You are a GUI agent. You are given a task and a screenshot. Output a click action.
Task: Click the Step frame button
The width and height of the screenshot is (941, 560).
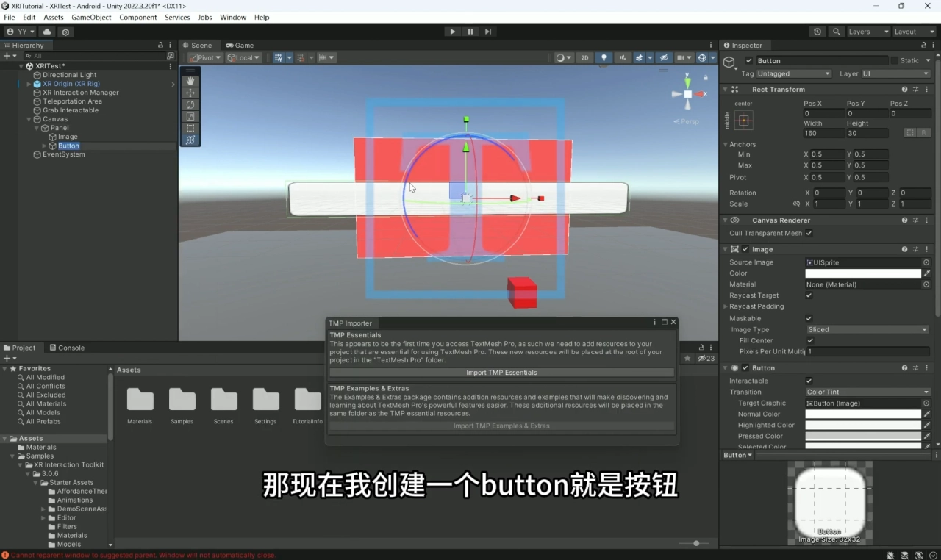tap(488, 32)
